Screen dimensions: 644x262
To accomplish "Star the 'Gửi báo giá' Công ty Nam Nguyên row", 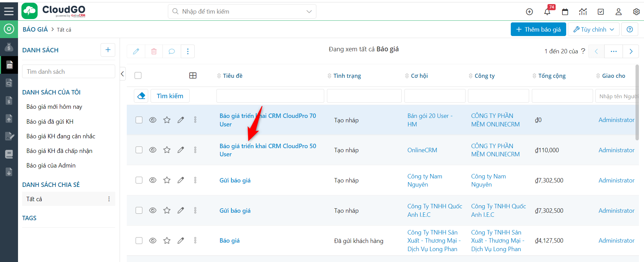I will tap(167, 180).
